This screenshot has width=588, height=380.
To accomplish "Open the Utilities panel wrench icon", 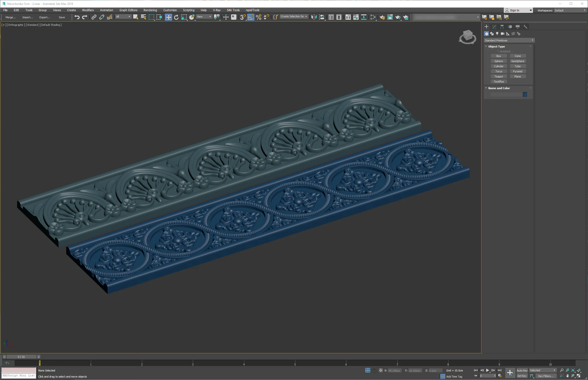I will (525, 27).
